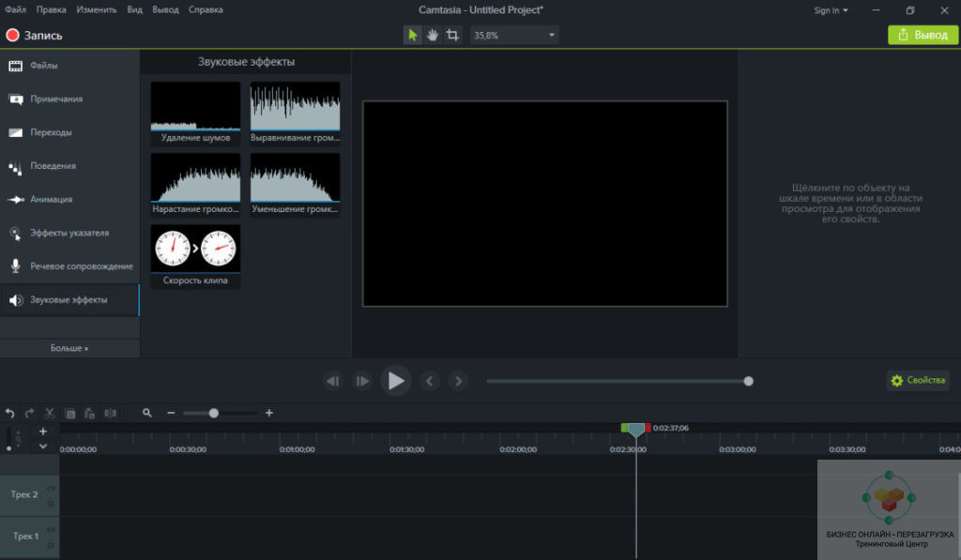961x560 pixels.
Task: Click the Cut scissors icon
Action: point(50,413)
